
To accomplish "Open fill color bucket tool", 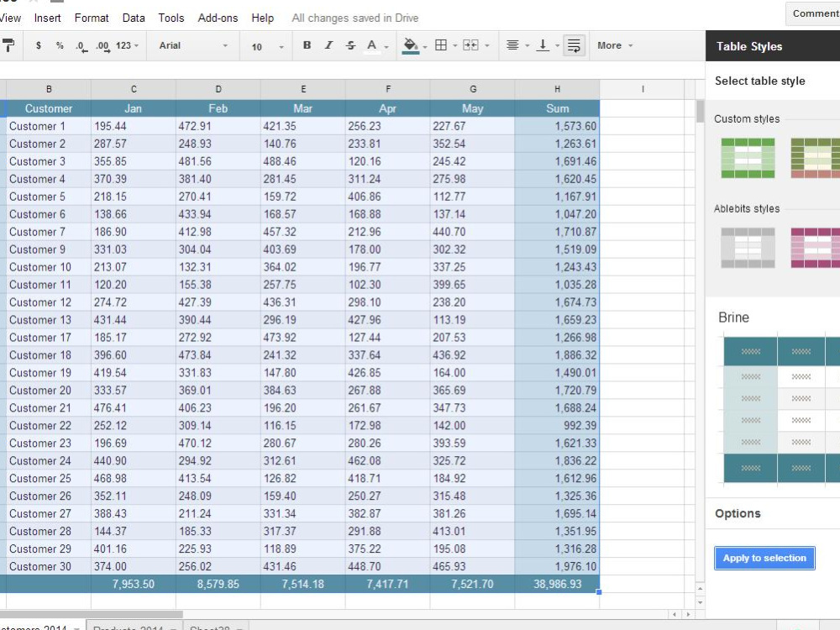I will 411,45.
